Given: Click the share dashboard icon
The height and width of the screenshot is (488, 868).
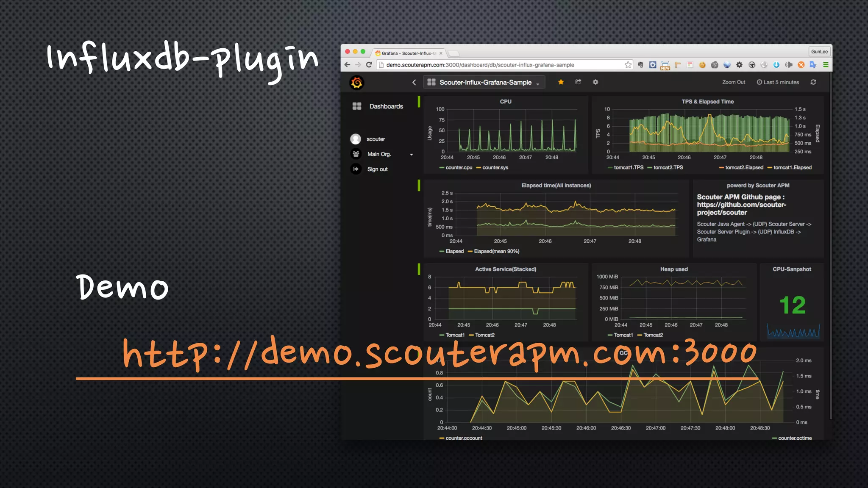Looking at the screenshot, I should pyautogui.click(x=578, y=82).
